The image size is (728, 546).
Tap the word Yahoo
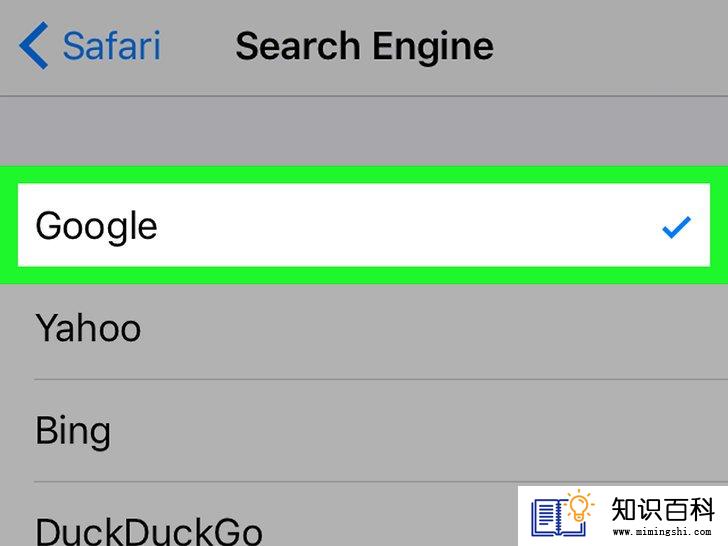[88, 328]
